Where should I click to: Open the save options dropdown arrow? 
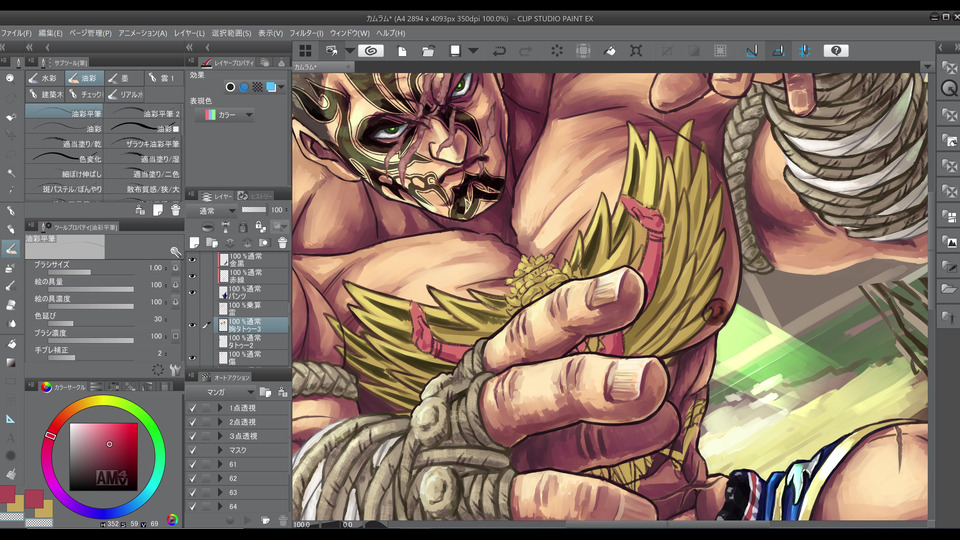[x=473, y=51]
